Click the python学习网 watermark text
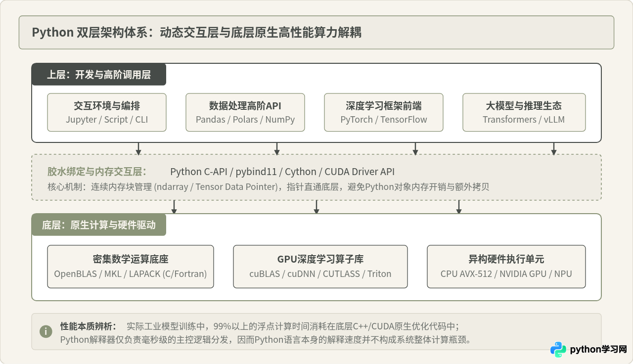The width and height of the screenshot is (633, 364). click(x=598, y=349)
